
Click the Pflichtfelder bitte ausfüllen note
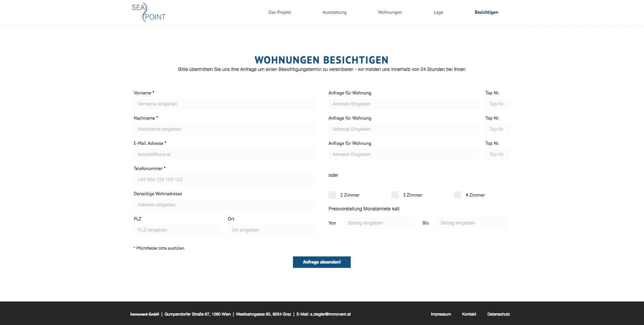[159, 248]
